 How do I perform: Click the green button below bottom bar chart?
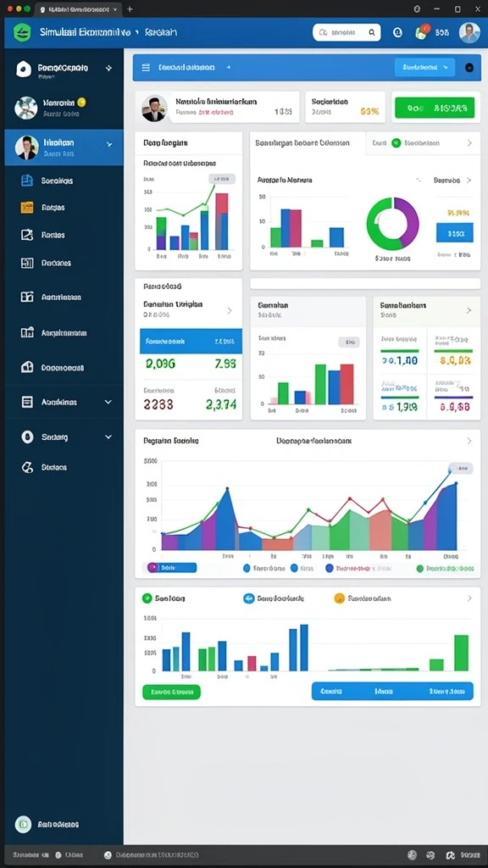(x=171, y=692)
